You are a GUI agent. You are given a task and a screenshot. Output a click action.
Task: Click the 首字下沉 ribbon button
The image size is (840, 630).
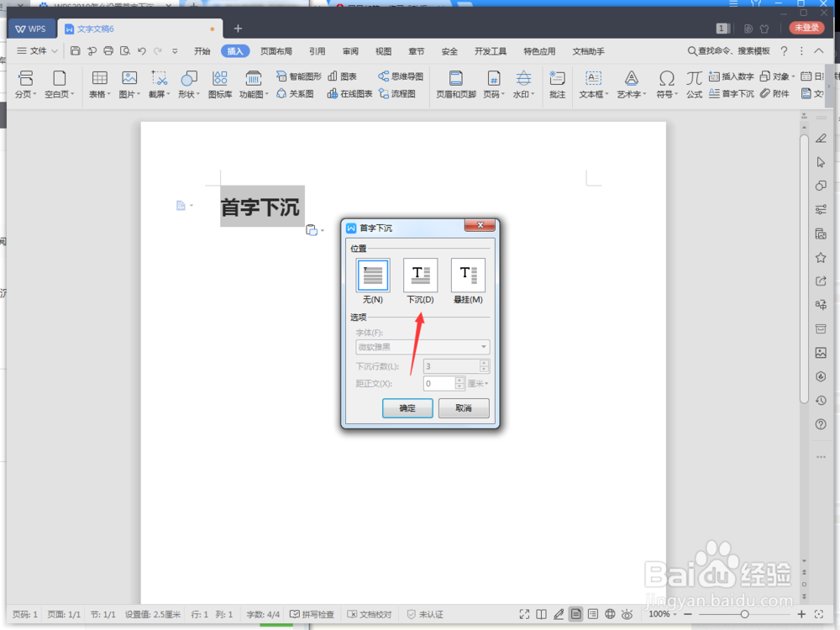(x=732, y=94)
